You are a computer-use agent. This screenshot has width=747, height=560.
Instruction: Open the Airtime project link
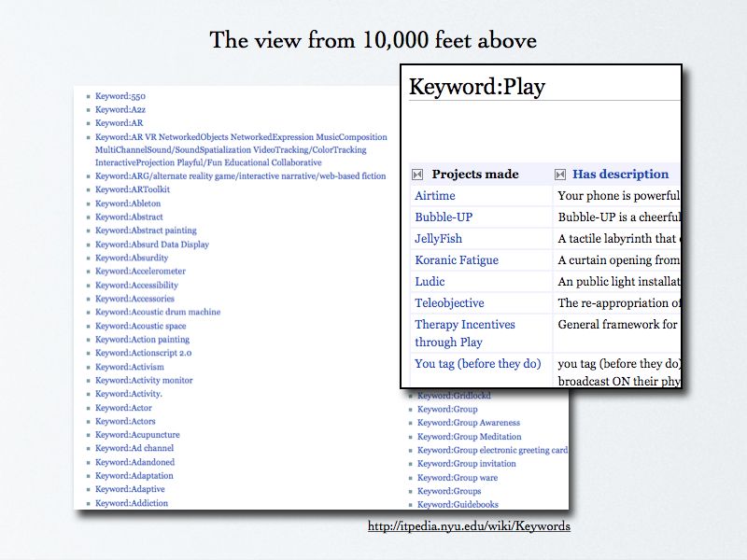click(x=435, y=196)
